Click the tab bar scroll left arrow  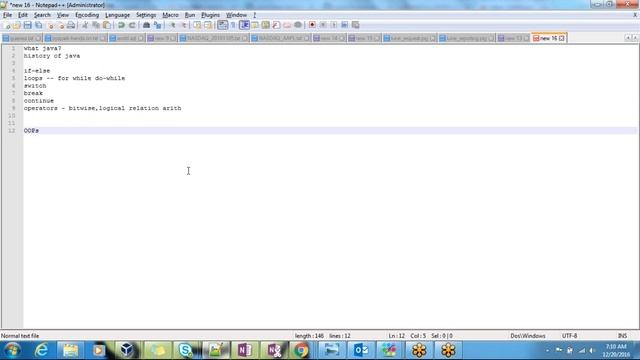(628, 38)
